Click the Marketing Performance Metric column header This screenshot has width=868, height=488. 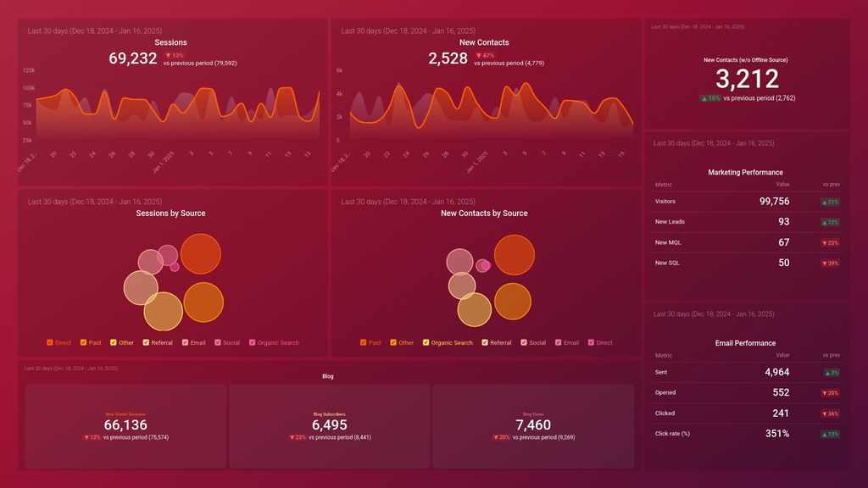pyautogui.click(x=664, y=185)
